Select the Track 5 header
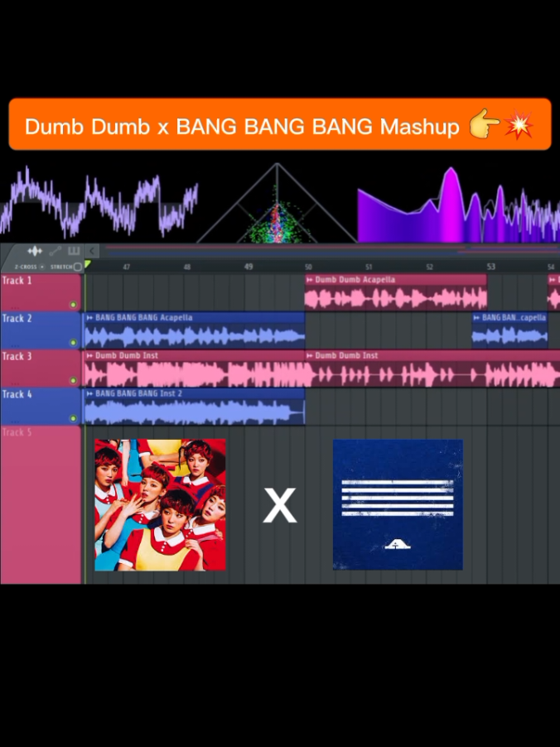The image size is (560, 747). [41, 504]
